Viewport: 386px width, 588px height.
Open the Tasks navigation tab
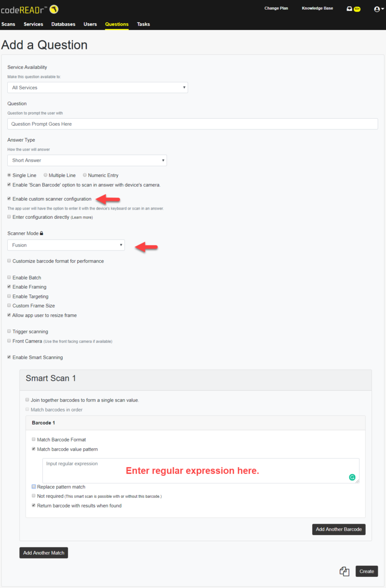pos(143,24)
